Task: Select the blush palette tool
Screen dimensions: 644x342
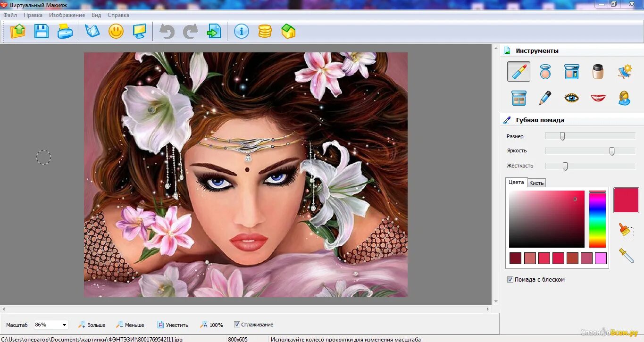Action: tap(572, 72)
